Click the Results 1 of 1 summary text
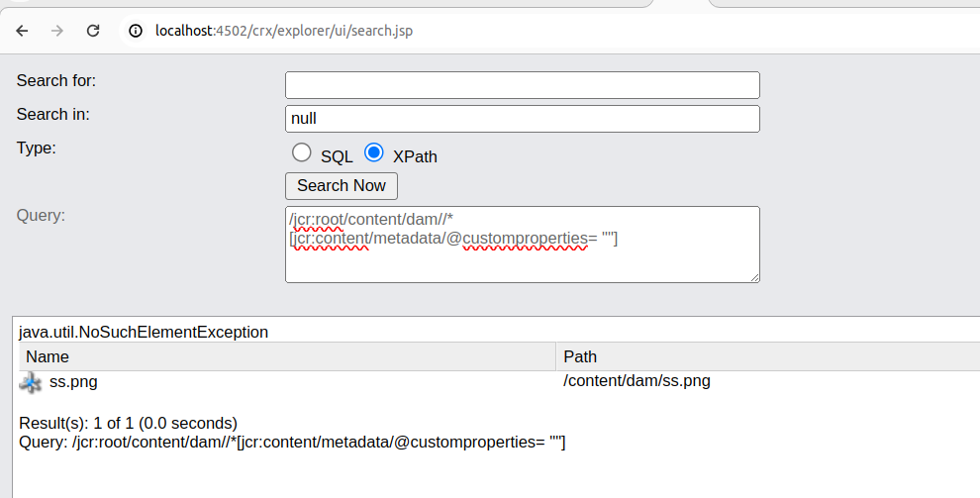 [128, 423]
